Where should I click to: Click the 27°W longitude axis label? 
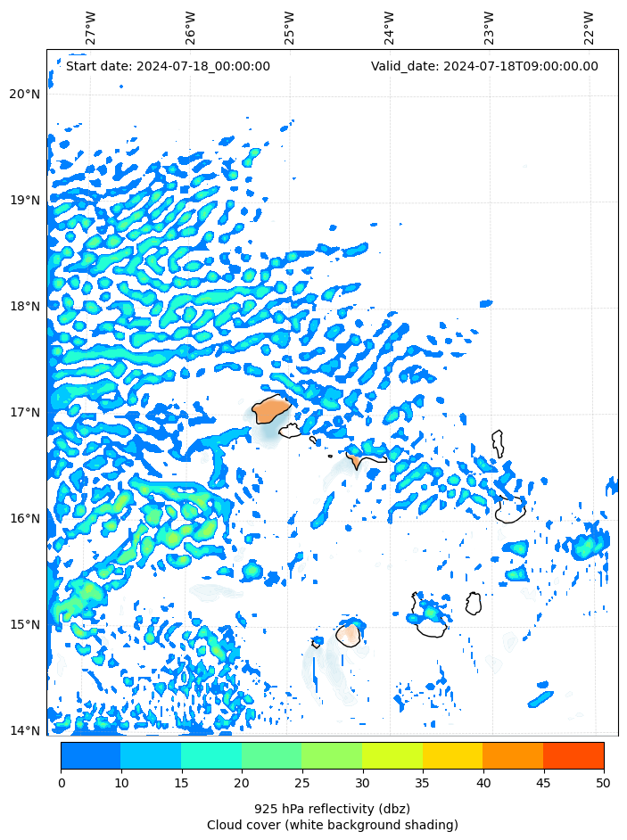pyautogui.click(x=91, y=28)
